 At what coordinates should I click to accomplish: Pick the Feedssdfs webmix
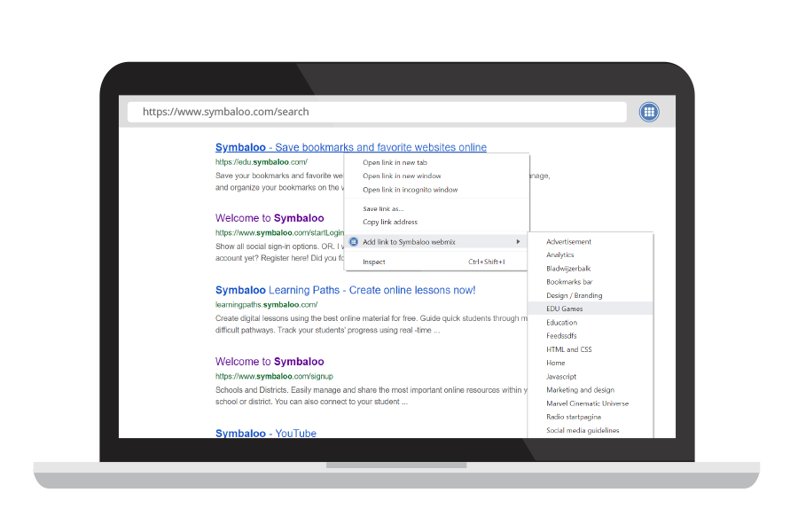click(x=561, y=335)
